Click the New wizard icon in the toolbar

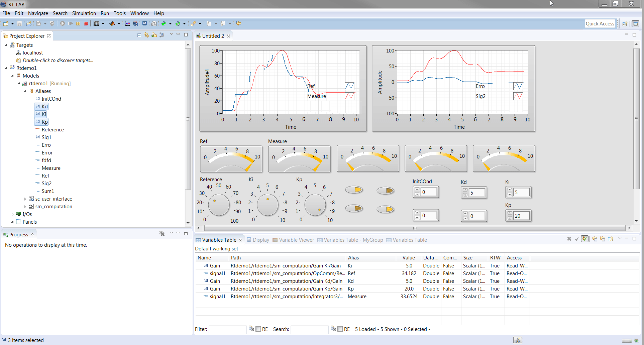click(x=6, y=23)
